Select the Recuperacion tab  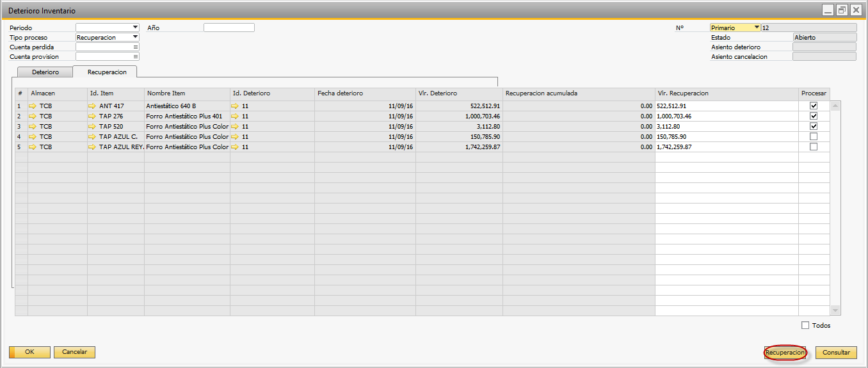point(106,72)
